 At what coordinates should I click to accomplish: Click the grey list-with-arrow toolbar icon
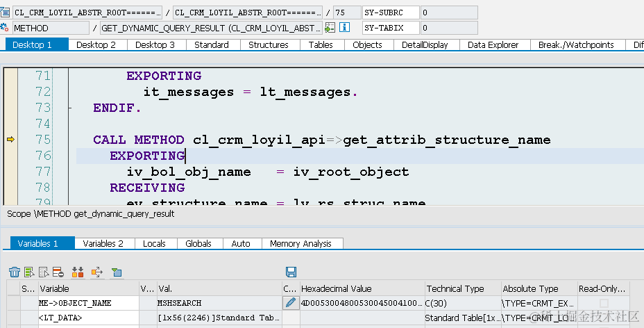[x=44, y=272]
